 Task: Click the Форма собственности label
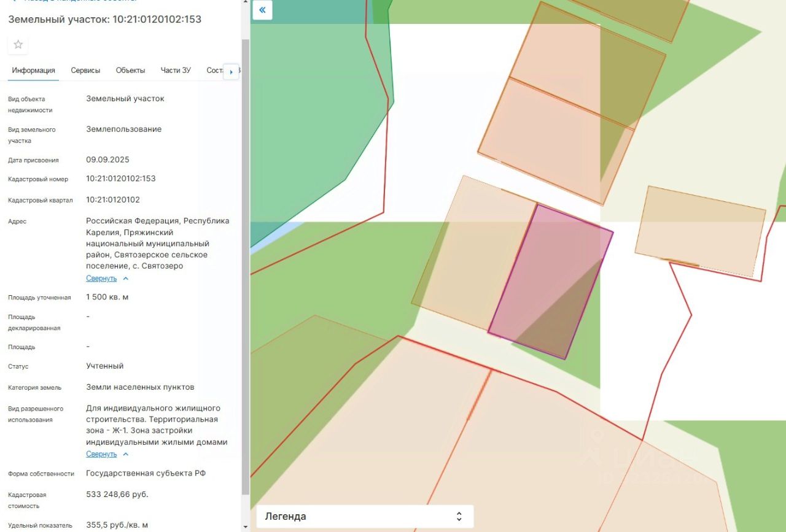point(41,474)
